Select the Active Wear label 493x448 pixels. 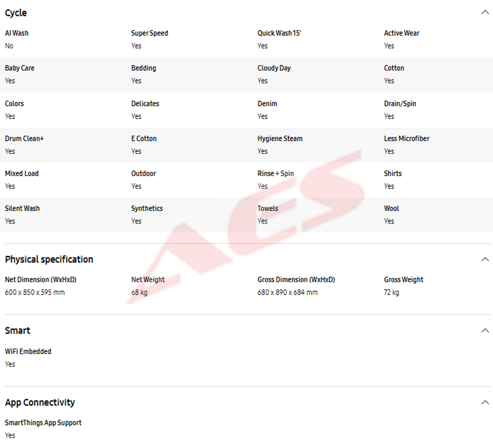click(402, 33)
